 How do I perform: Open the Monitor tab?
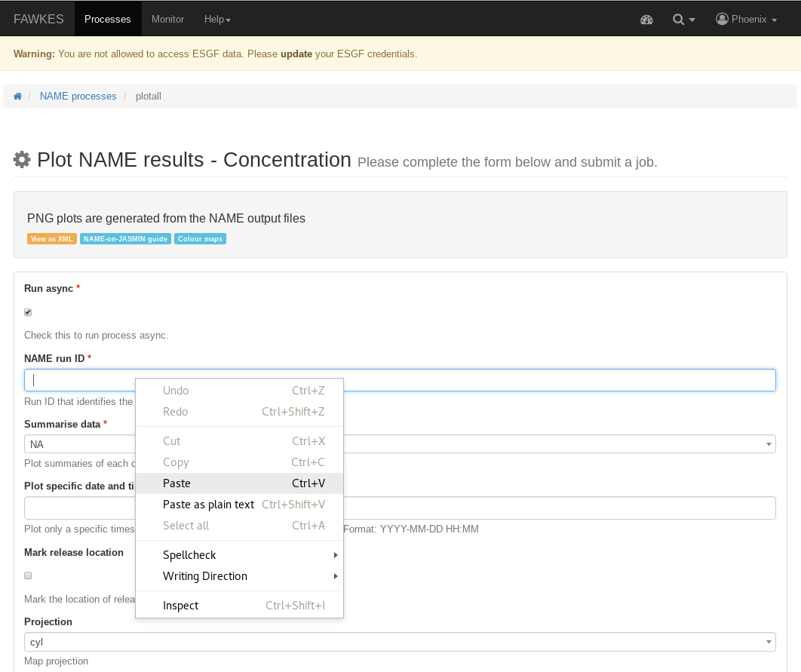point(167,19)
